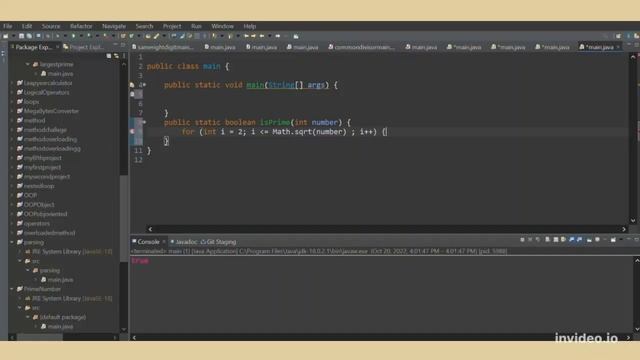Start the Debug toolbar icon
This screenshot has height=360, width=640.
coord(58,36)
